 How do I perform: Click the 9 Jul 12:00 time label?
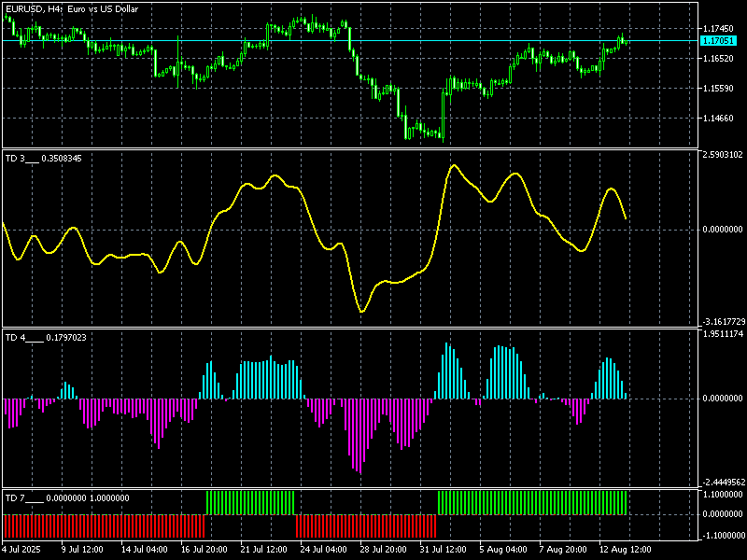pyautogui.click(x=82, y=550)
